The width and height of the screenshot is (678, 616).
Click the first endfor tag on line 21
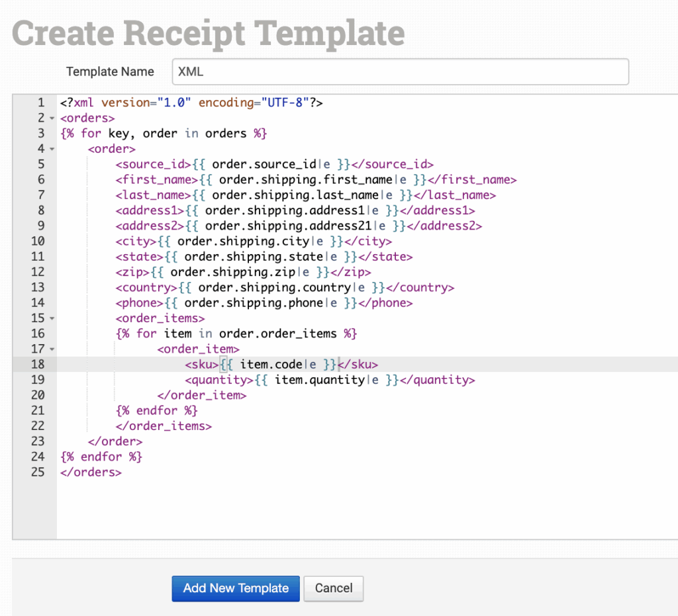(x=156, y=411)
